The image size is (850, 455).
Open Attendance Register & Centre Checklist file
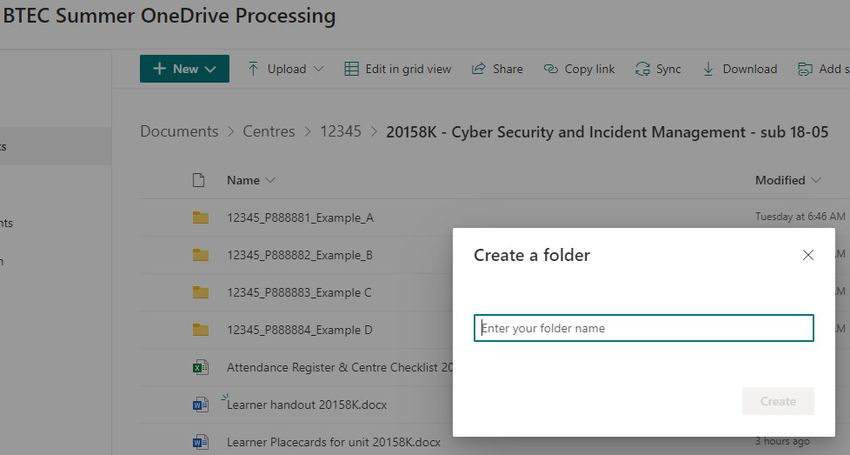(x=339, y=367)
